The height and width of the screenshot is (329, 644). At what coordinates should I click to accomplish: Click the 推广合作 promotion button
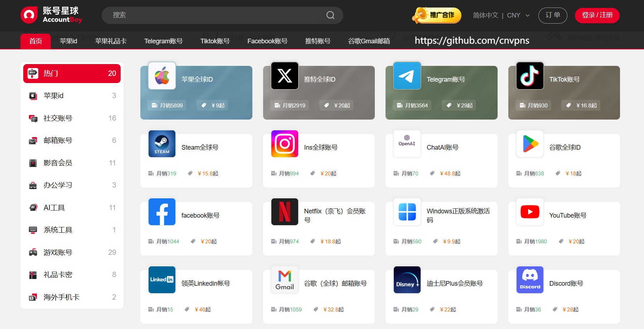click(x=437, y=15)
